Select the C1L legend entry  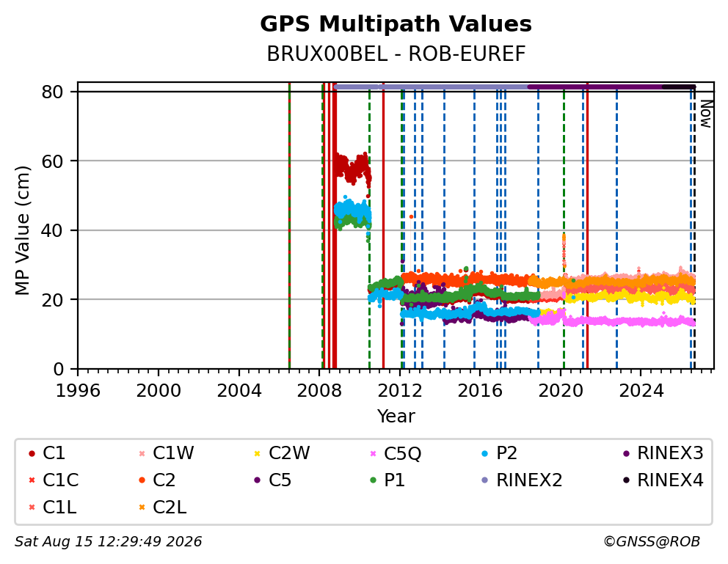52,508
